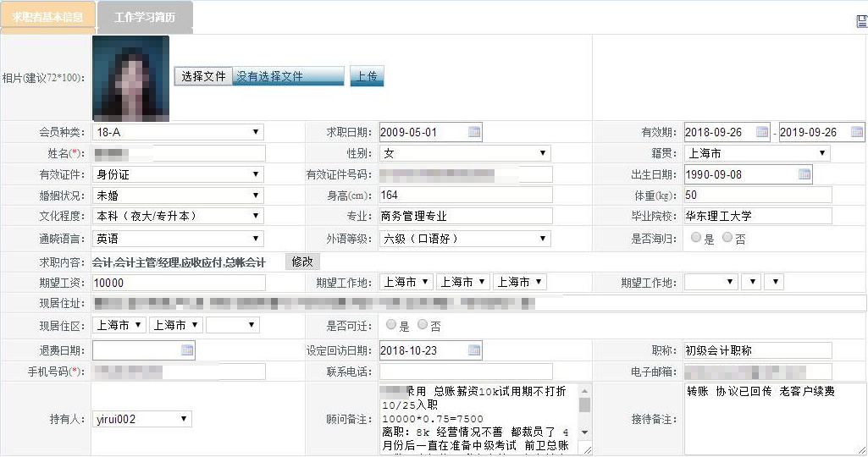
Task: Open the 外语等级 dropdown showing 六级
Action: (x=465, y=239)
